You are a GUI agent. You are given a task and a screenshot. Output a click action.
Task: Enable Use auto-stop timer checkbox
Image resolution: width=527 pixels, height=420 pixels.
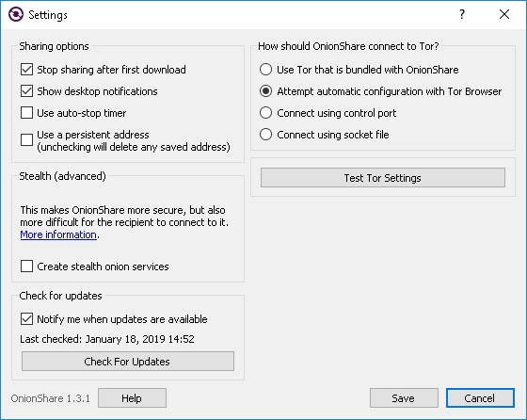pyautogui.click(x=26, y=113)
